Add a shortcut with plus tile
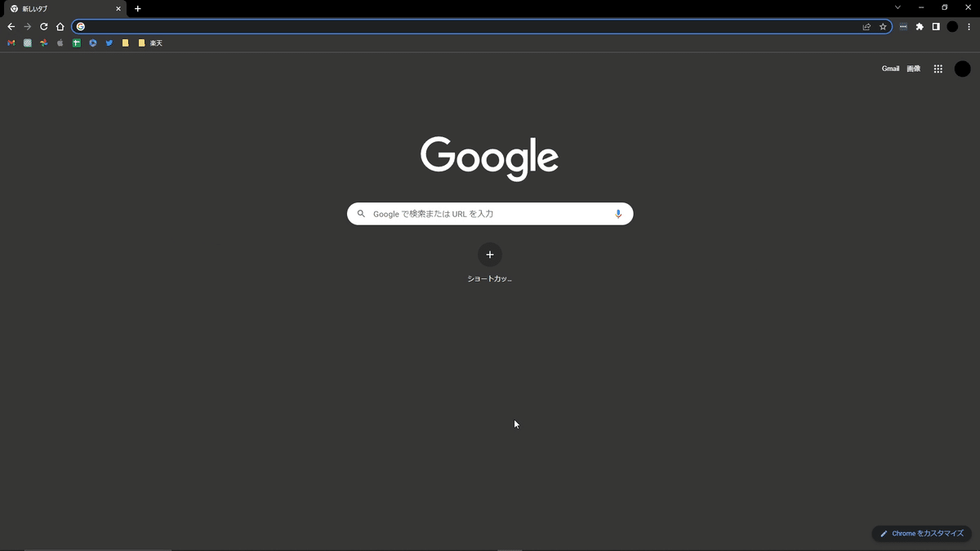980x551 pixels. coord(490,255)
